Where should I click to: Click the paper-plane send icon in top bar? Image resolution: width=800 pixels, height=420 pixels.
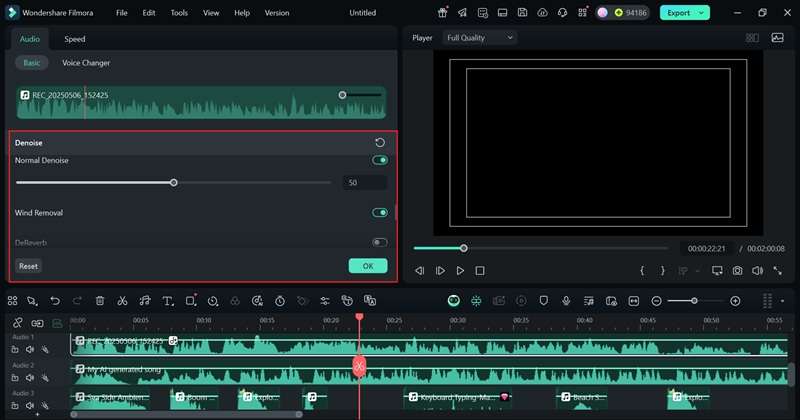[462, 13]
